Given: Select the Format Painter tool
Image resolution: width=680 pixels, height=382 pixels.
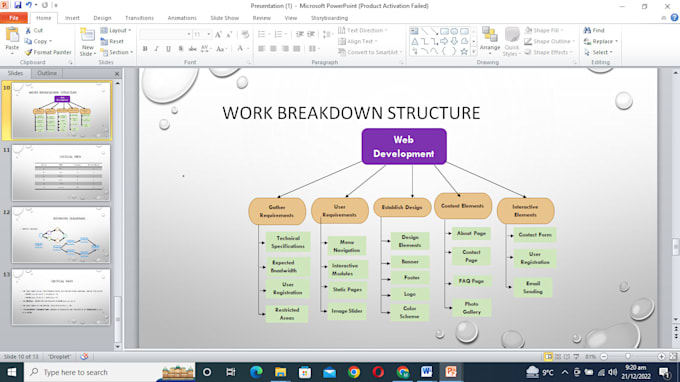Looking at the screenshot, I should [x=48, y=52].
